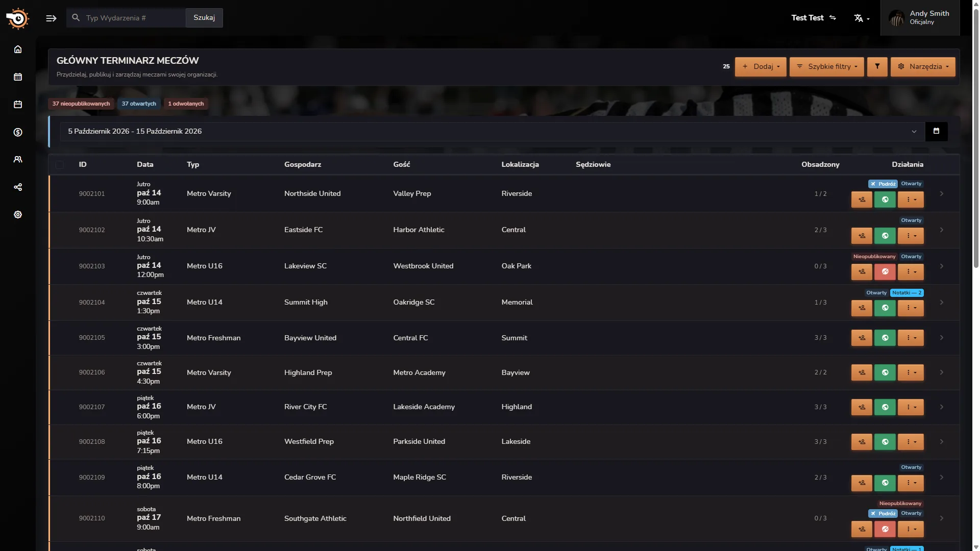Screen dimensions: 980x551
Task: Toggle the green published globe for match 9002105
Action: [885, 338]
